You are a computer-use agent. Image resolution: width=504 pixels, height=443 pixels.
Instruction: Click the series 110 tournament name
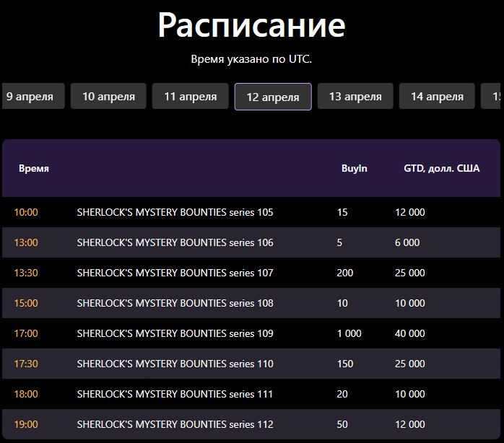175,364
